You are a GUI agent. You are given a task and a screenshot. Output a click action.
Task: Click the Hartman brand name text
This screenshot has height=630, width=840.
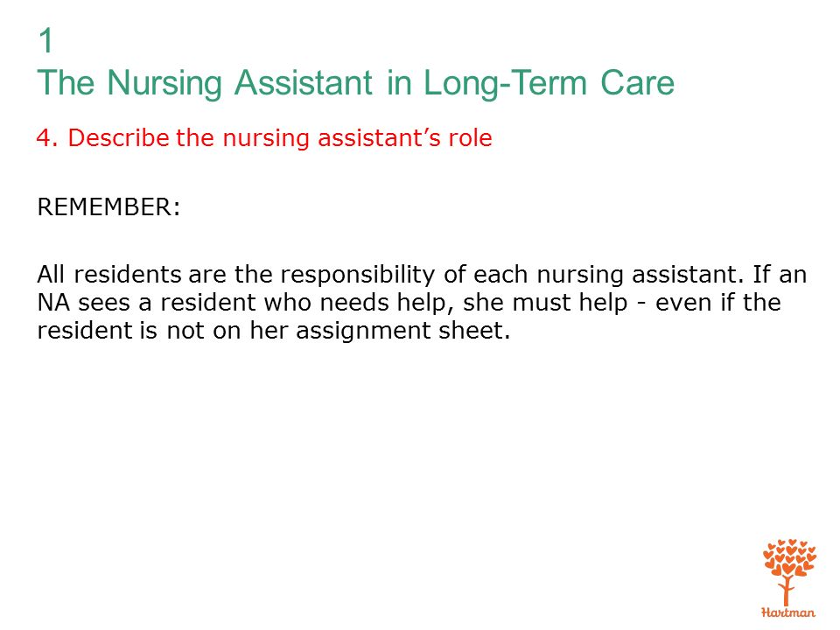(788, 612)
